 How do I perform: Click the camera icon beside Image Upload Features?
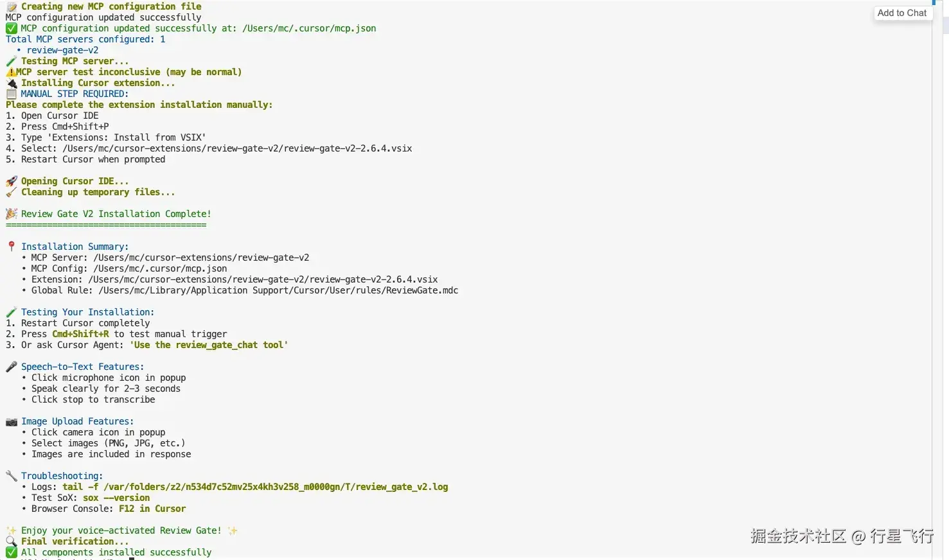pyautogui.click(x=12, y=421)
